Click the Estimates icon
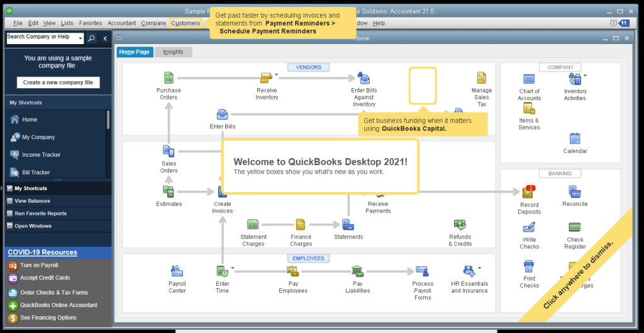This screenshot has height=333, width=644. 169,191
